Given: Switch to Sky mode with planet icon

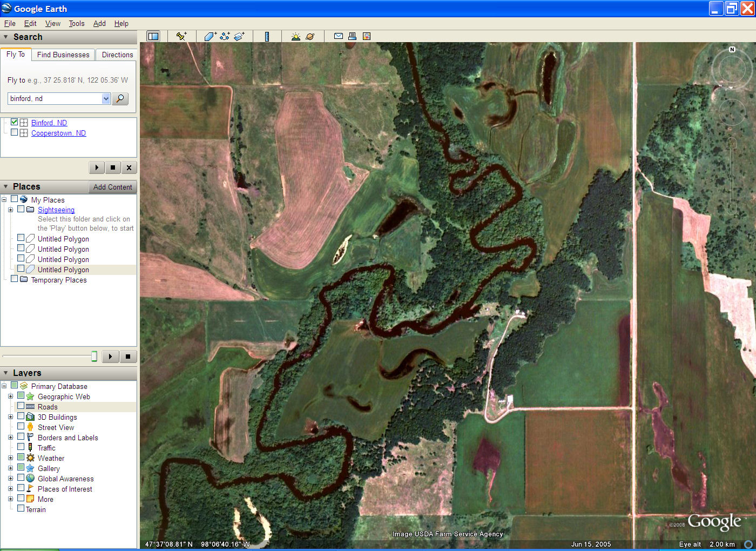Looking at the screenshot, I should (x=310, y=36).
